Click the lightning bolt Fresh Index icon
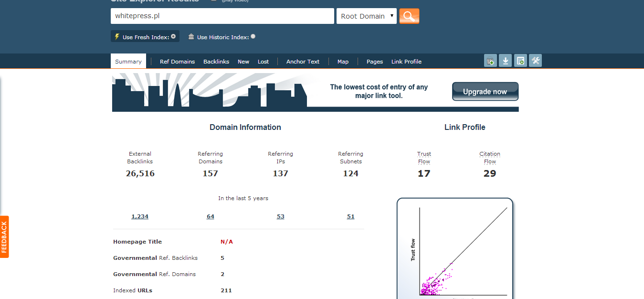The image size is (644, 299). coord(117,37)
